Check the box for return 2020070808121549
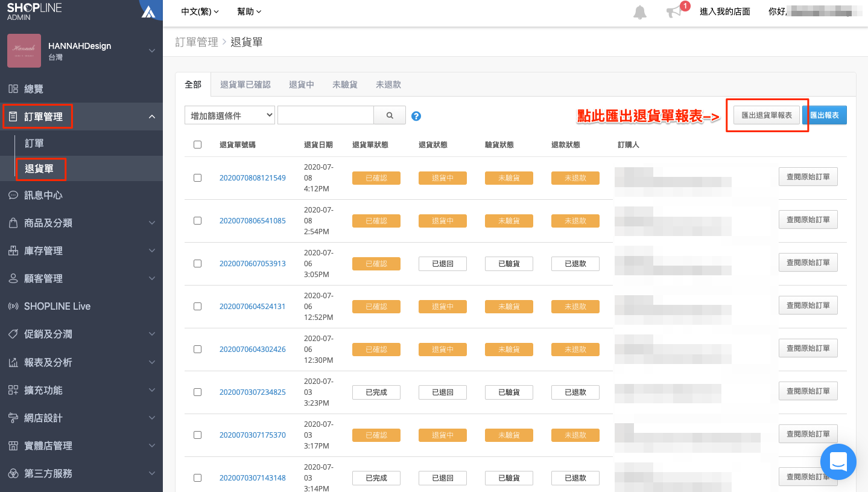 [x=197, y=178]
